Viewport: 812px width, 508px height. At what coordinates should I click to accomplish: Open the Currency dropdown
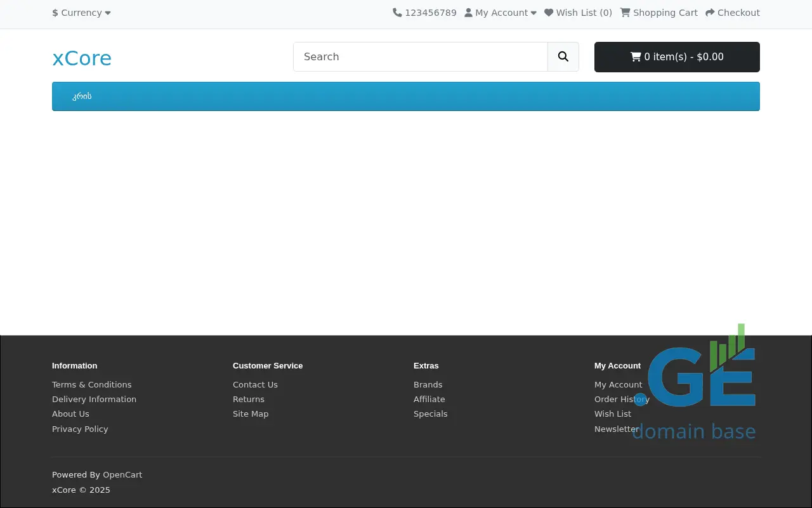[x=81, y=13]
